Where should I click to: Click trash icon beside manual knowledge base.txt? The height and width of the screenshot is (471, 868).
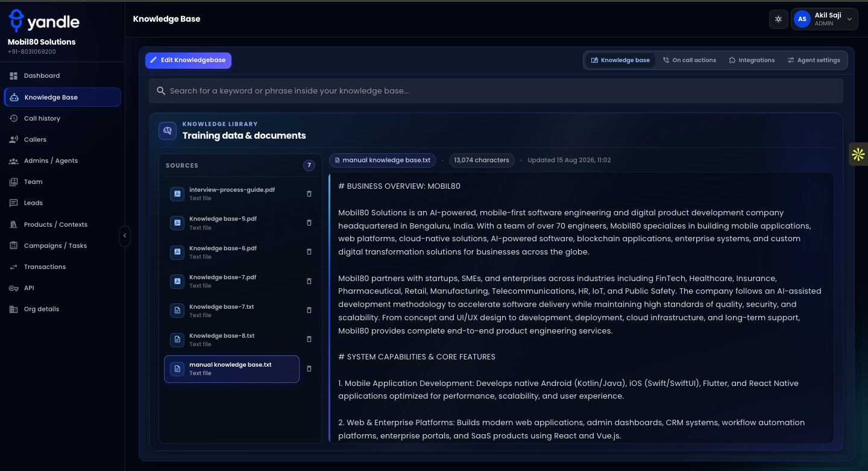click(309, 368)
